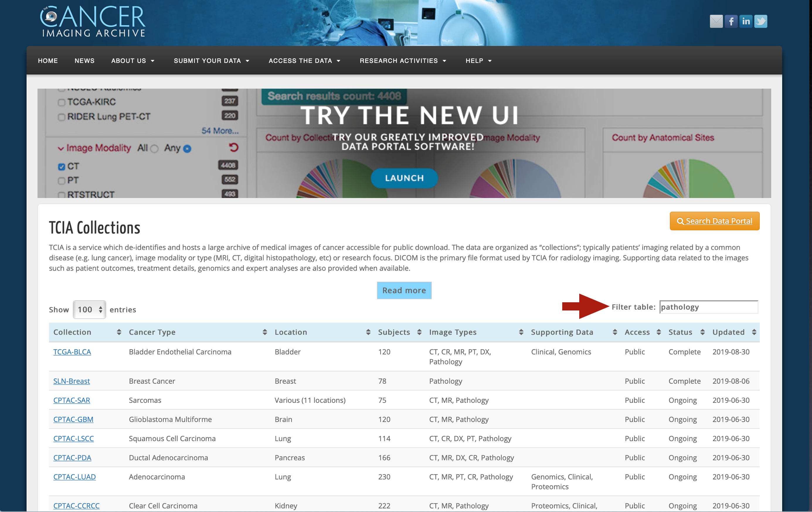The image size is (812, 512).
Task: Open the Show entries count dropdown
Action: tap(89, 310)
